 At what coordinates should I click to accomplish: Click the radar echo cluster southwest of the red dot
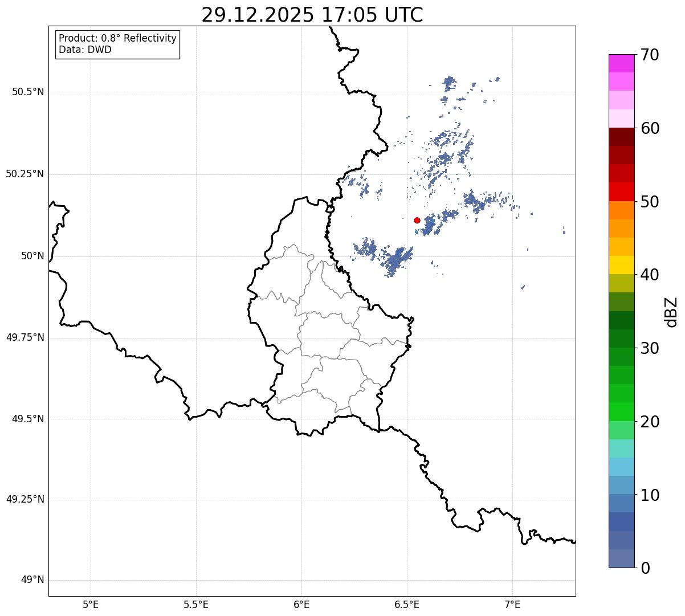396,261
